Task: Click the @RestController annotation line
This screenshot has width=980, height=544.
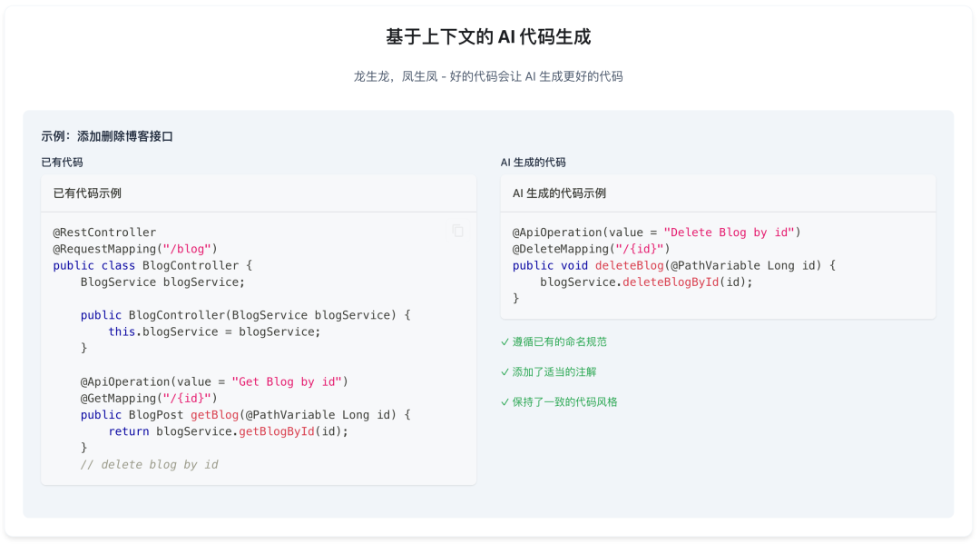Action: point(104,232)
